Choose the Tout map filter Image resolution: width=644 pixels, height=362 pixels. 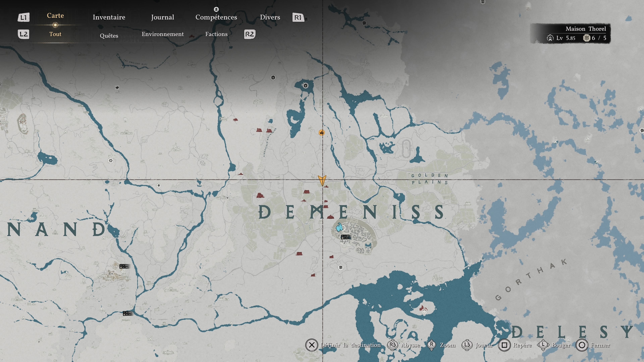coord(55,34)
